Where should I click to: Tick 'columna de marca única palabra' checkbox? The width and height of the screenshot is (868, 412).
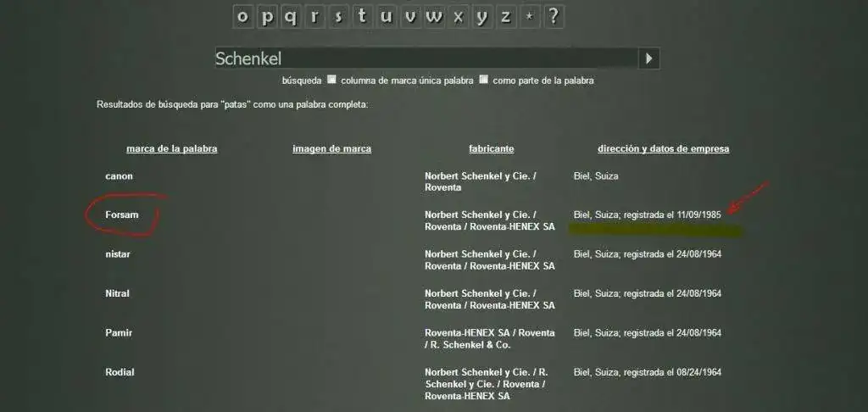pos(331,79)
